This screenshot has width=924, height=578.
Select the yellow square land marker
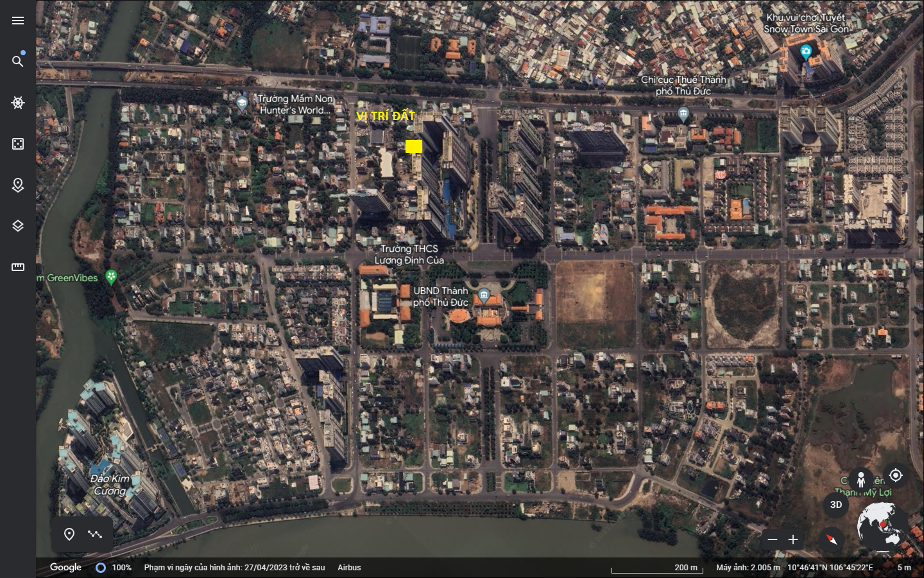[414, 146]
